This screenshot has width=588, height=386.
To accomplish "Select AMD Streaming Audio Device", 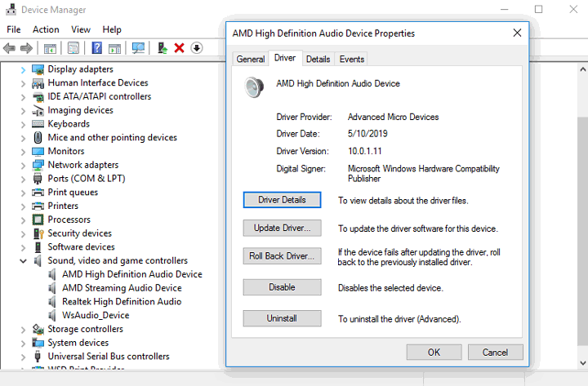I will [x=122, y=288].
